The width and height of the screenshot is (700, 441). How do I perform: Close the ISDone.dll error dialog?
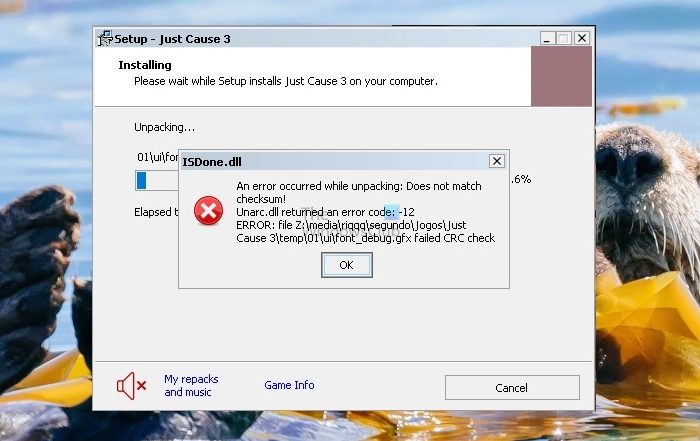point(496,161)
